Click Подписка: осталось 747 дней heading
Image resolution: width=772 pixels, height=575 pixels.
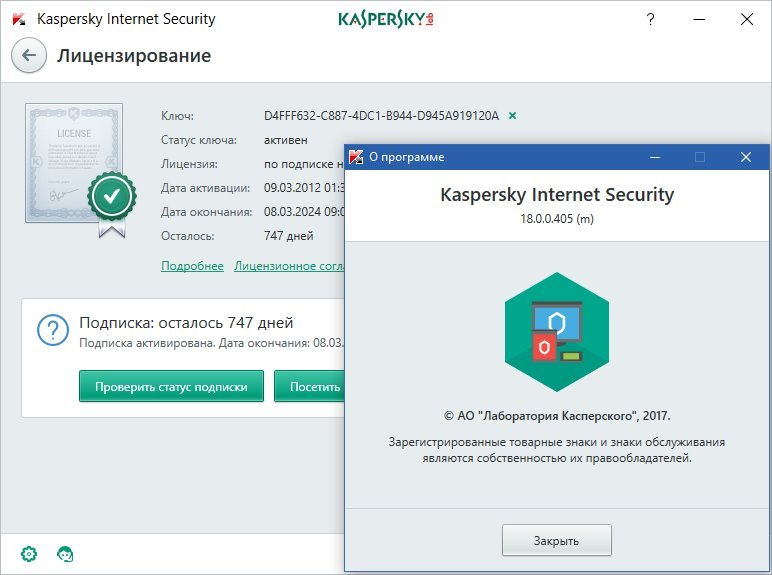coord(186,323)
